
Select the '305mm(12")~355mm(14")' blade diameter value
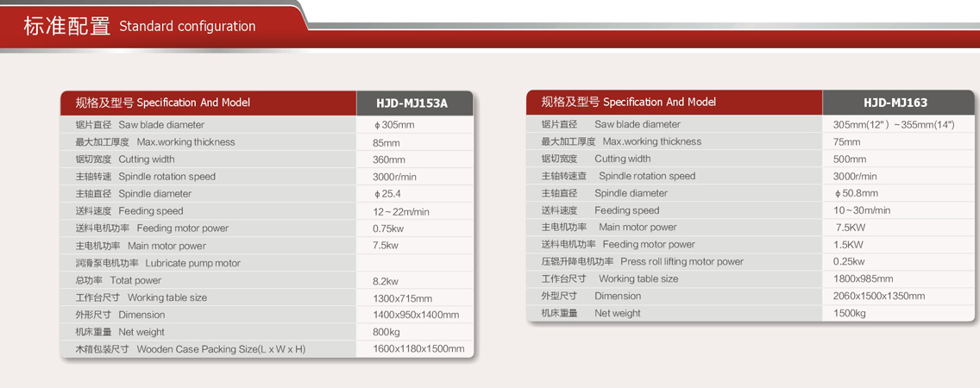[894, 124]
